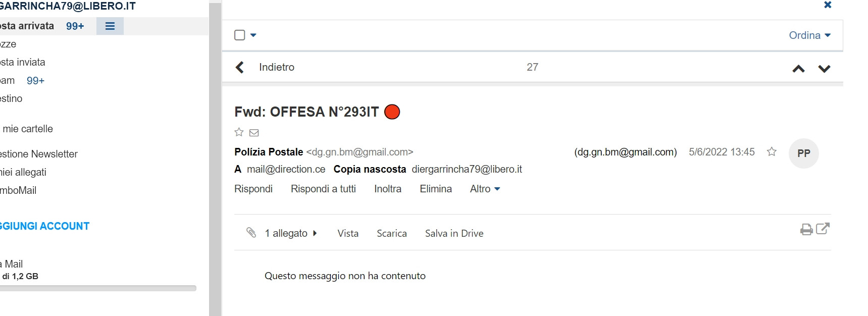Open the hamburger menu next to inbox

(x=110, y=26)
